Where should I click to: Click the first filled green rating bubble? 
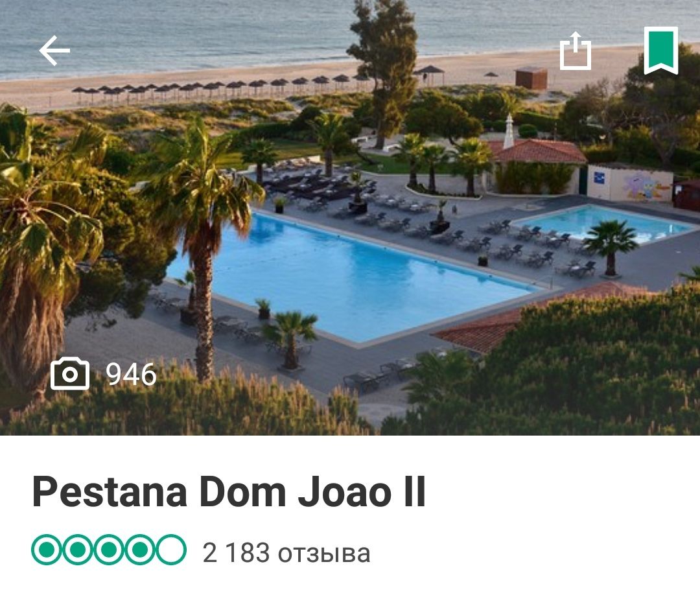click(x=47, y=550)
